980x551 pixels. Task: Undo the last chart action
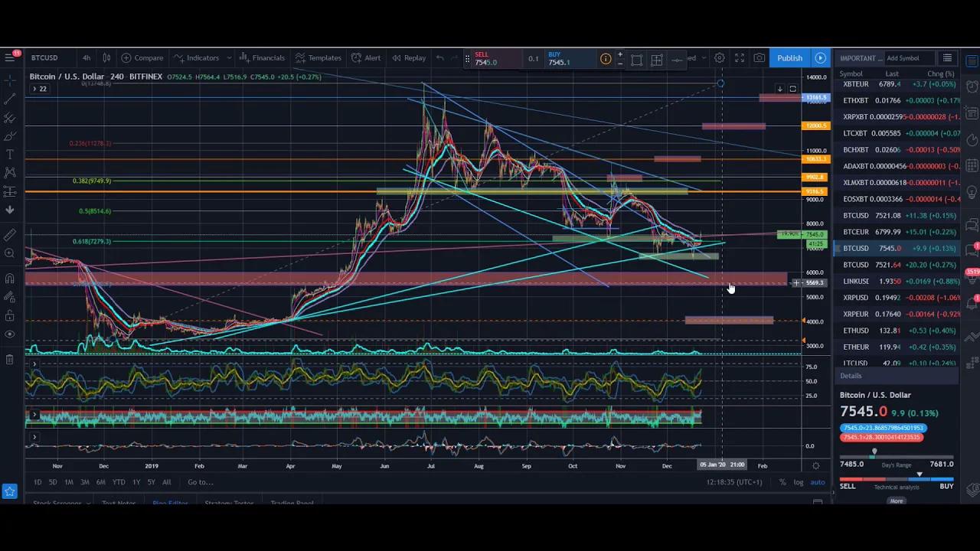(439, 57)
